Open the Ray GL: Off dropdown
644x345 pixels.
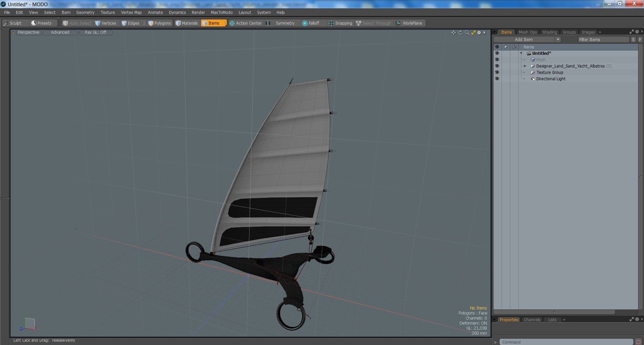pyautogui.click(x=96, y=32)
